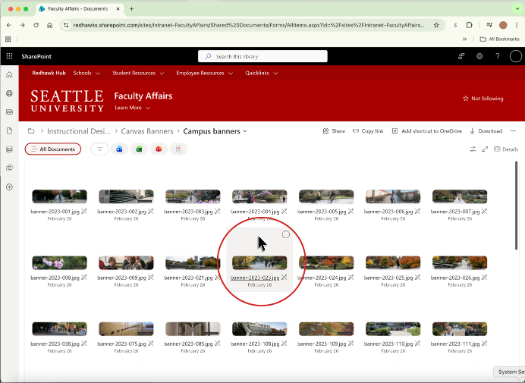Expand content with the full-screen arrows icon
Screen dimensions: 525x383
(485, 149)
